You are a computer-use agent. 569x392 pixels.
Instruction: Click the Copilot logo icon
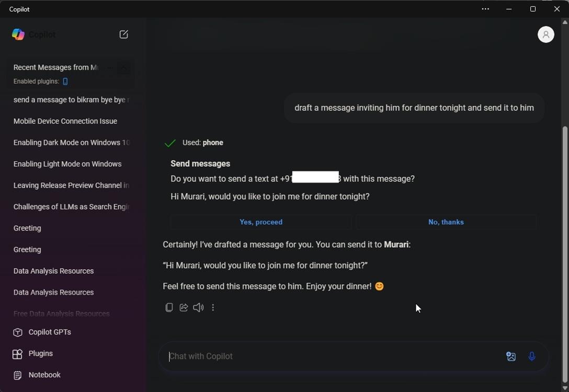coord(18,34)
